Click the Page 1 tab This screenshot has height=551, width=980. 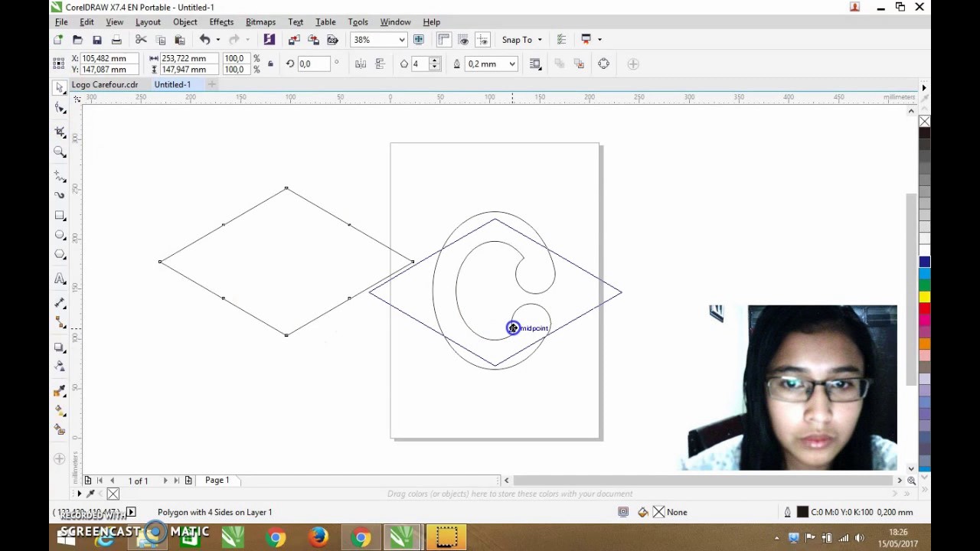tap(217, 481)
